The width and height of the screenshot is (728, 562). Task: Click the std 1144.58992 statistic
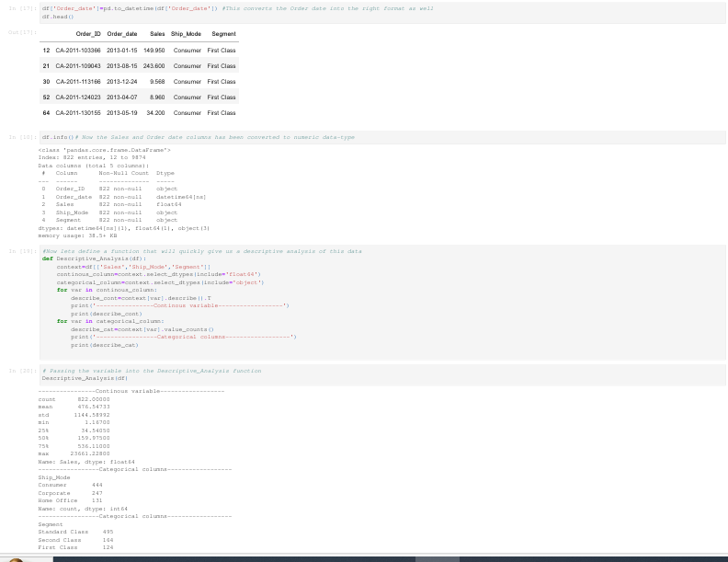[x=74, y=415]
